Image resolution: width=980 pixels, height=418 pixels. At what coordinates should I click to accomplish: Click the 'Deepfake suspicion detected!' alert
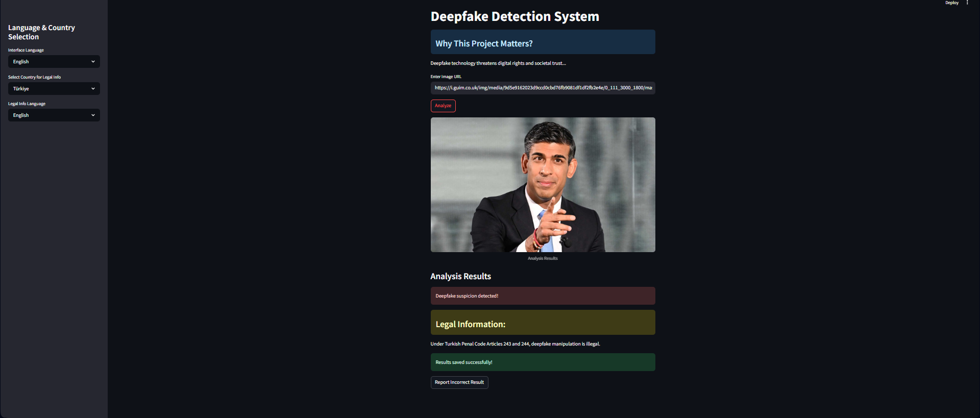543,296
